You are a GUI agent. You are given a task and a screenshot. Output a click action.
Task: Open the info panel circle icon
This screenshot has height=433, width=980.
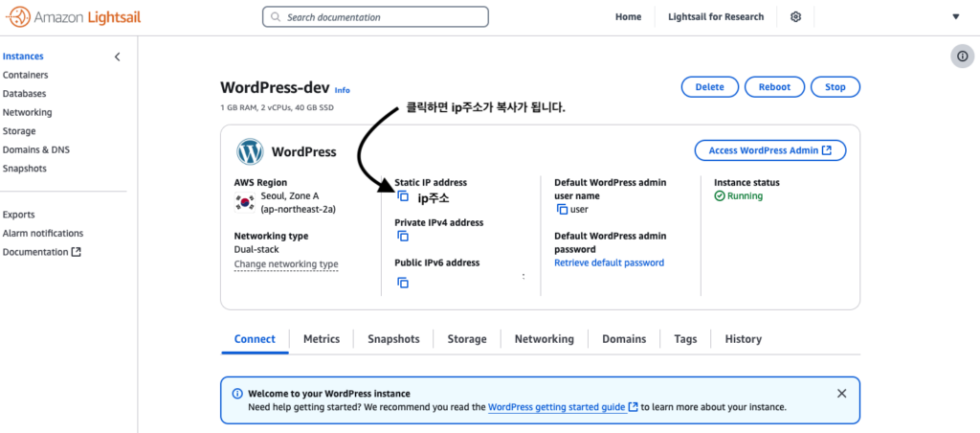pyautogui.click(x=963, y=57)
